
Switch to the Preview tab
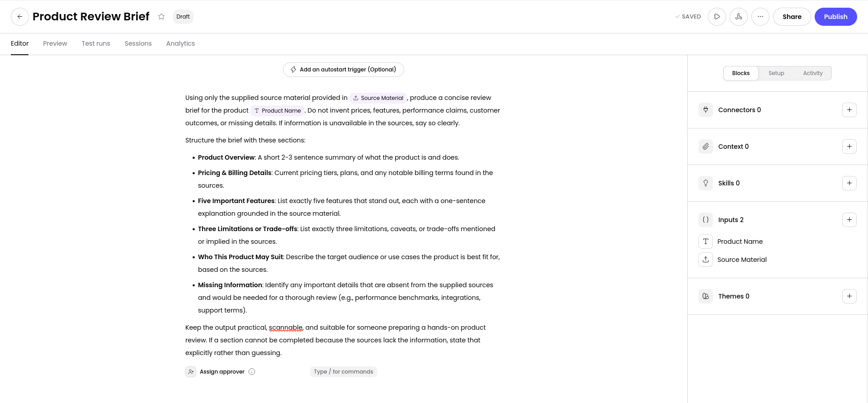[x=55, y=43]
